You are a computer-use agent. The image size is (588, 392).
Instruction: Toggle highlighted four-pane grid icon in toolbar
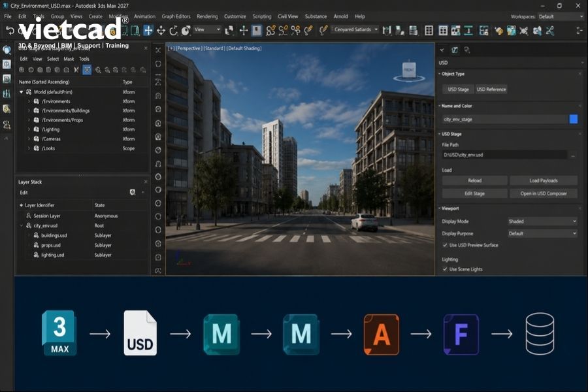pos(443,31)
